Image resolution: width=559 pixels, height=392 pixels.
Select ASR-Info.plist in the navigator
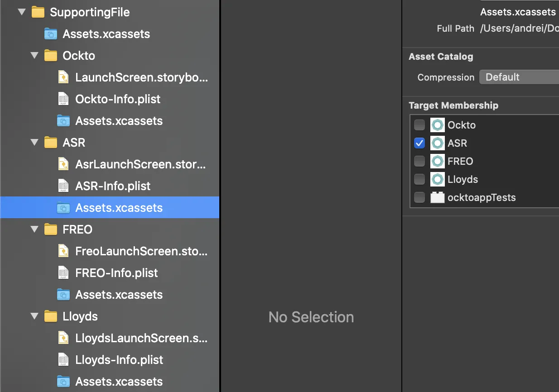pyautogui.click(x=113, y=186)
